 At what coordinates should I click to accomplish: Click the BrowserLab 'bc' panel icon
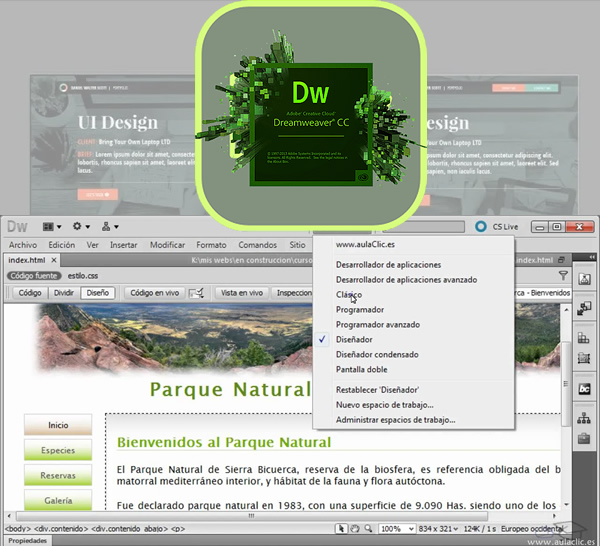pyautogui.click(x=583, y=388)
